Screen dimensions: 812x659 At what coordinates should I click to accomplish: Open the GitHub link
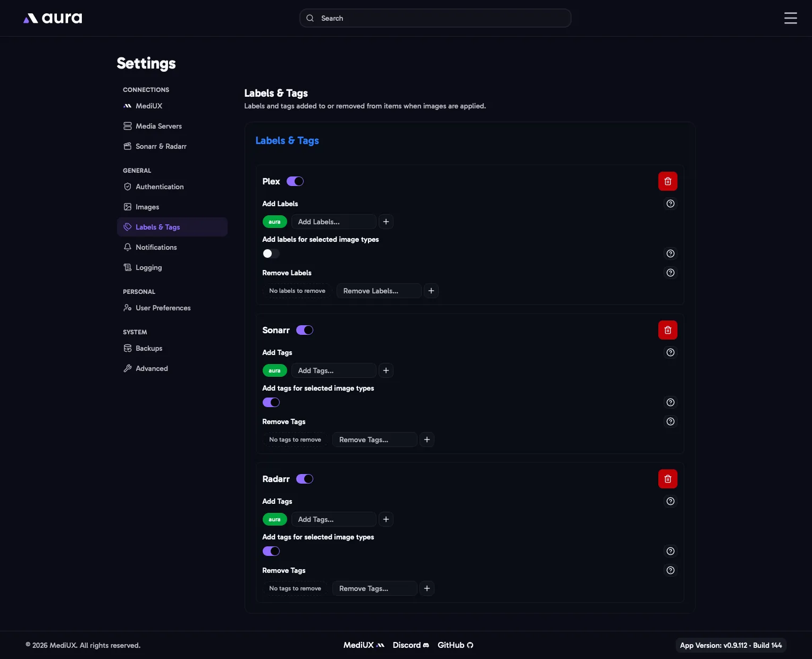coord(455,645)
